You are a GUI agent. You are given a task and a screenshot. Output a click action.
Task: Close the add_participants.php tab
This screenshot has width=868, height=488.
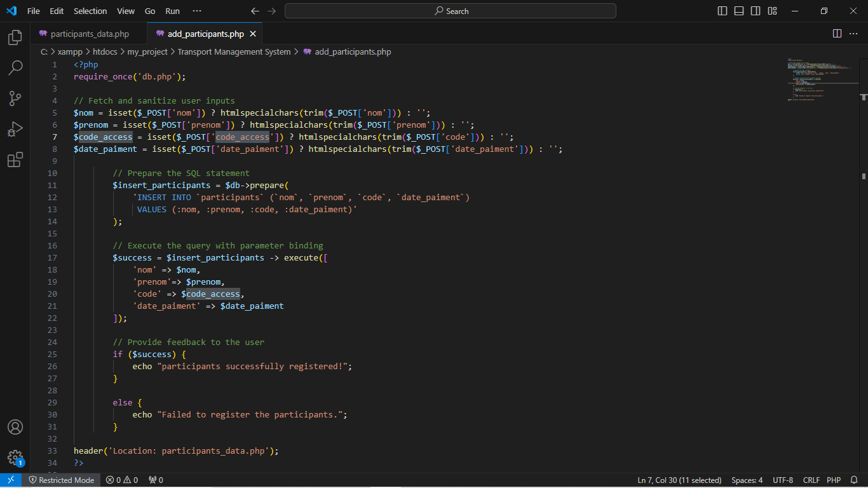[253, 34]
